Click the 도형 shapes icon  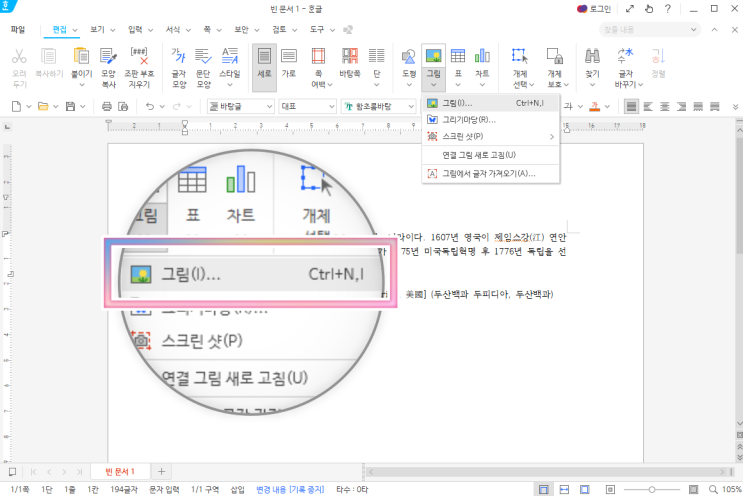point(408,57)
